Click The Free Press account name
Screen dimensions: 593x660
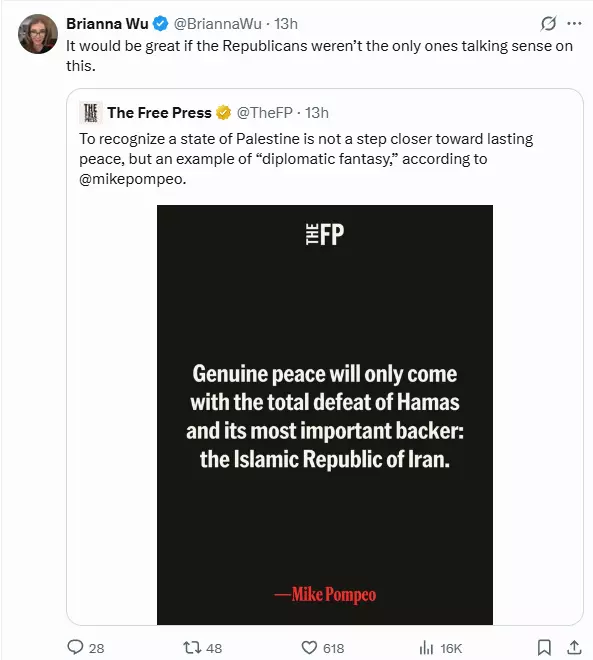point(159,113)
